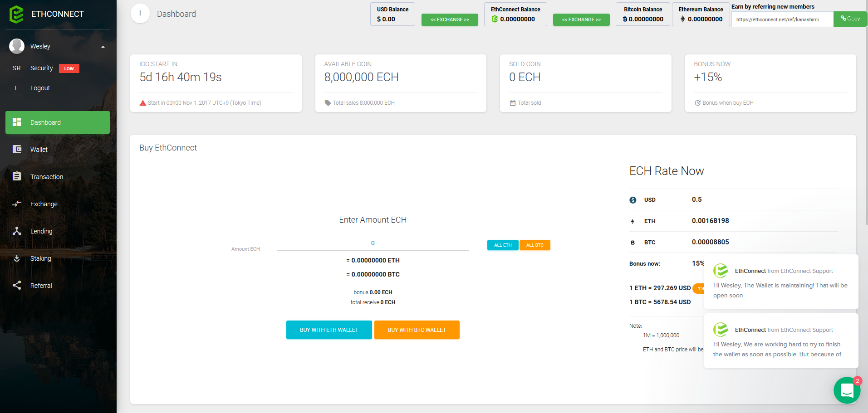
Task: Click EthConnect logo in first chat notification
Action: click(x=721, y=271)
